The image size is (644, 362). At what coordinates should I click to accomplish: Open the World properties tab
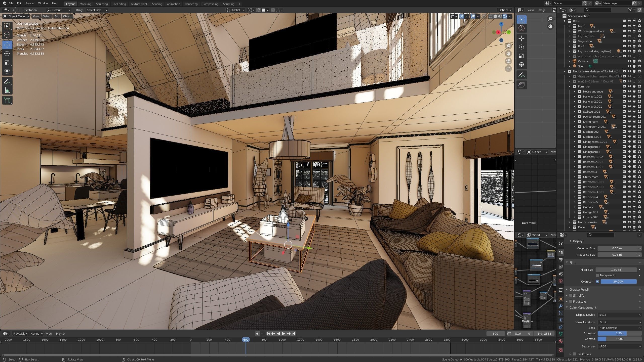pyautogui.click(x=561, y=281)
